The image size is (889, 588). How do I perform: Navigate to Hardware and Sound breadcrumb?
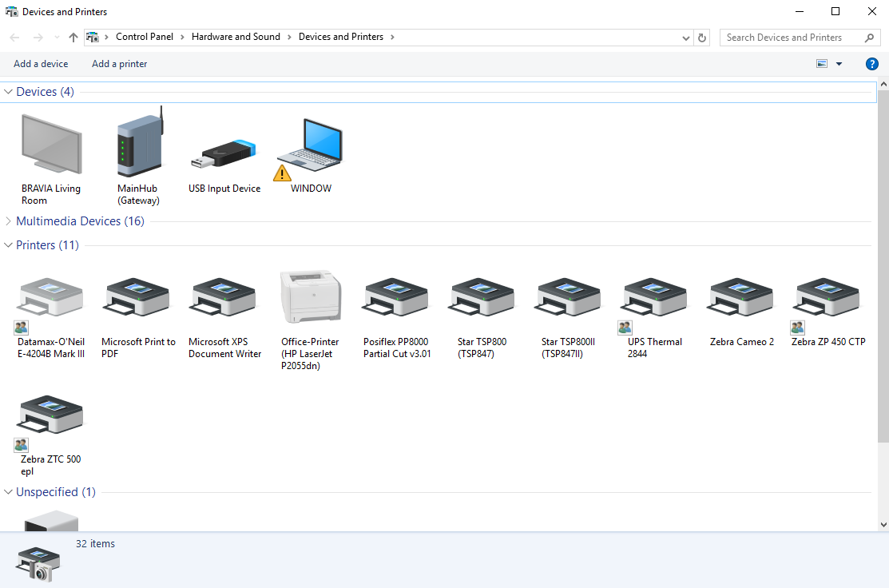(236, 37)
